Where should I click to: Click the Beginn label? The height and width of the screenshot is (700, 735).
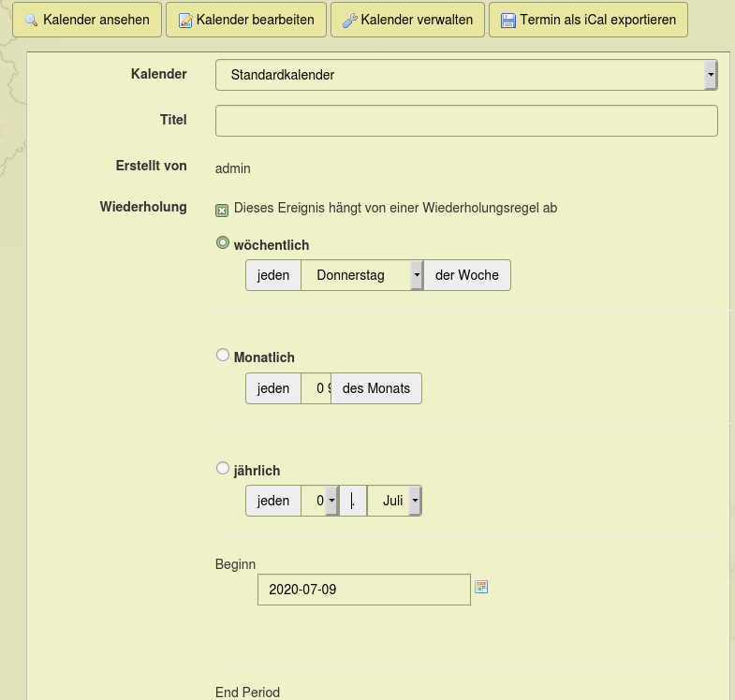235,564
